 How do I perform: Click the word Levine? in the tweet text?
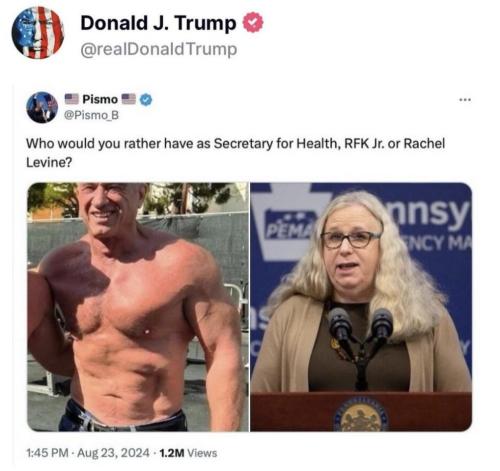49,162
